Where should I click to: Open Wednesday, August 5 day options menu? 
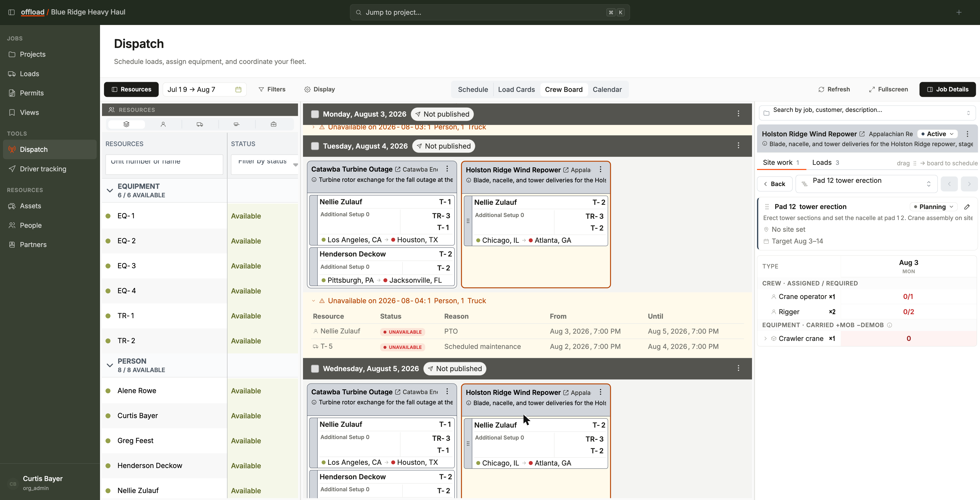[738, 368]
